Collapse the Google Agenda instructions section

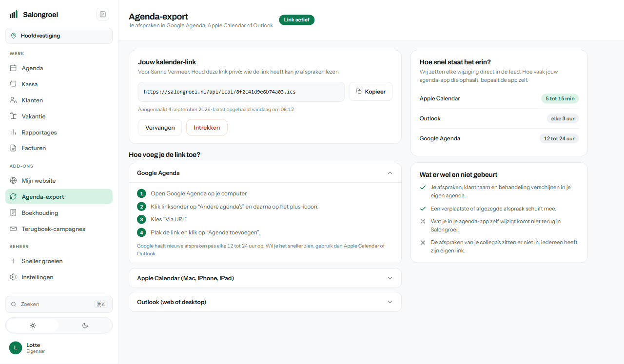point(265,173)
